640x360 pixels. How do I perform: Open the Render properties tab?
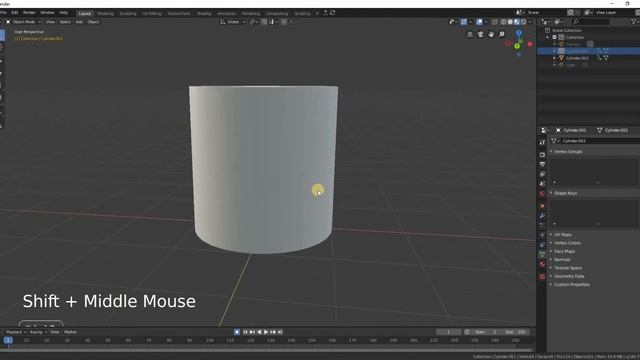(542, 155)
